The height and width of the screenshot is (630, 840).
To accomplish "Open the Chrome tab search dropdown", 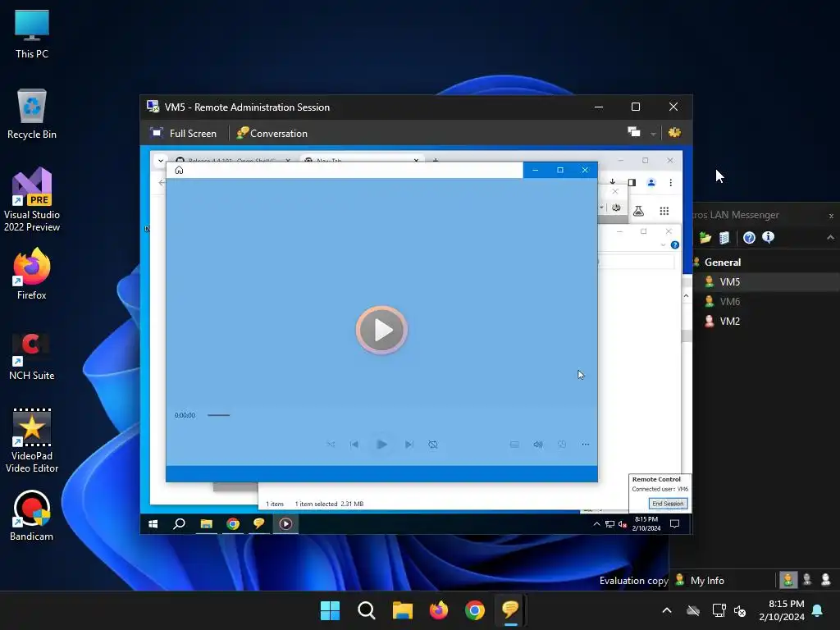I will tap(160, 160).
